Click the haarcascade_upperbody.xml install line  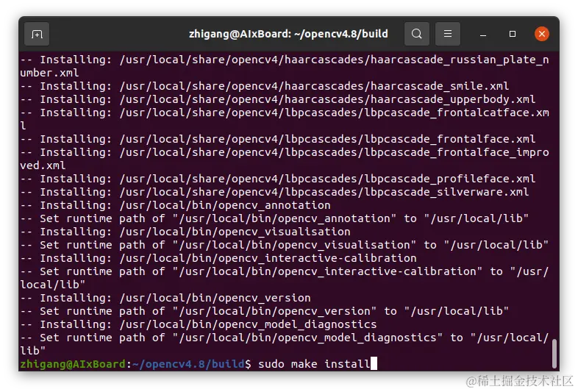[277, 99]
